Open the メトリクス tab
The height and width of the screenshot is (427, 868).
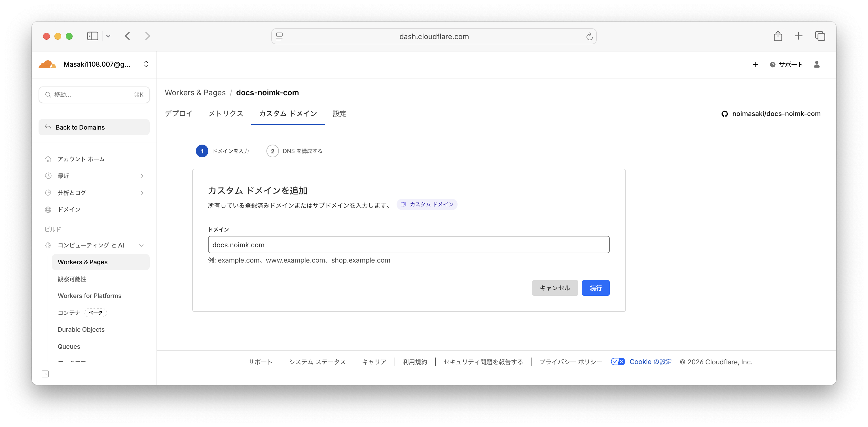pos(226,114)
